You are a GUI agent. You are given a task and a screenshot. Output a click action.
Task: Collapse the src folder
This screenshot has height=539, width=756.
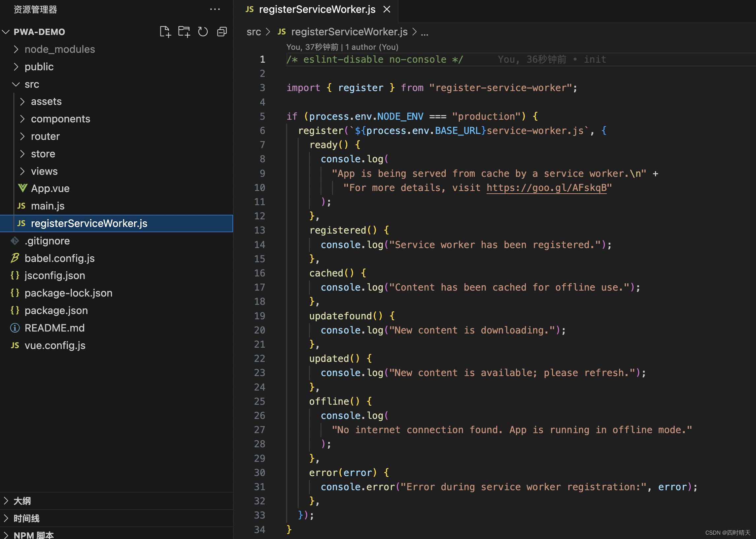16,84
